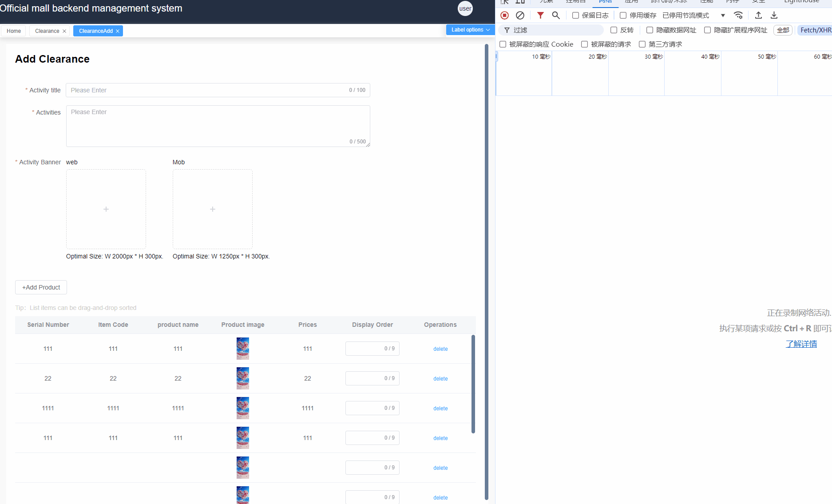The width and height of the screenshot is (832, 504).
Task: Click price cell 22
Action: point(308,378)
